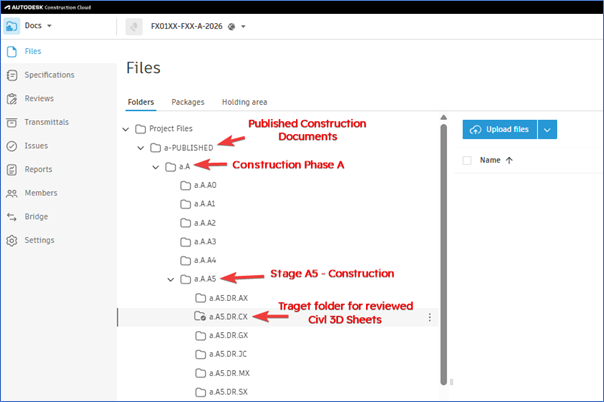Open Specifications in the sidebar

[49, 75]
